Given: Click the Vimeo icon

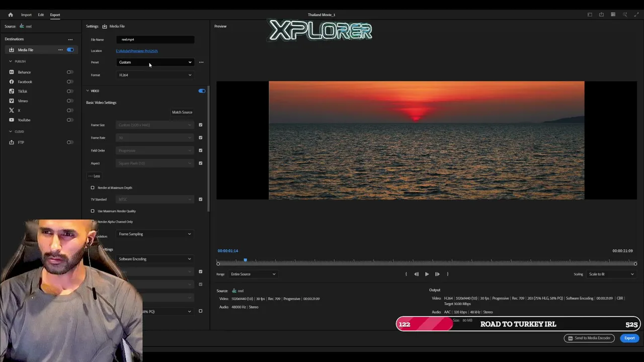Looking at the screenshot, I should click(x=12, y=101).
